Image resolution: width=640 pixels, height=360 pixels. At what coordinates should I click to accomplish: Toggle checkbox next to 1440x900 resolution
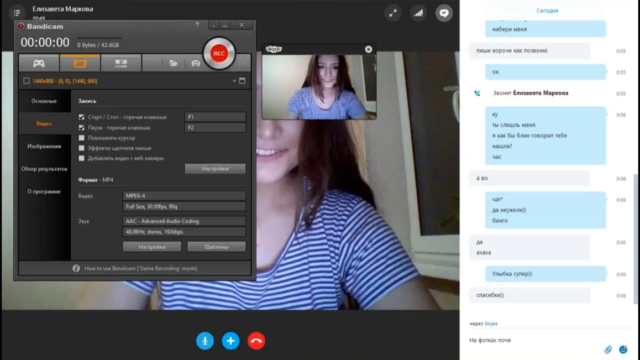click(x=27, y=81)
